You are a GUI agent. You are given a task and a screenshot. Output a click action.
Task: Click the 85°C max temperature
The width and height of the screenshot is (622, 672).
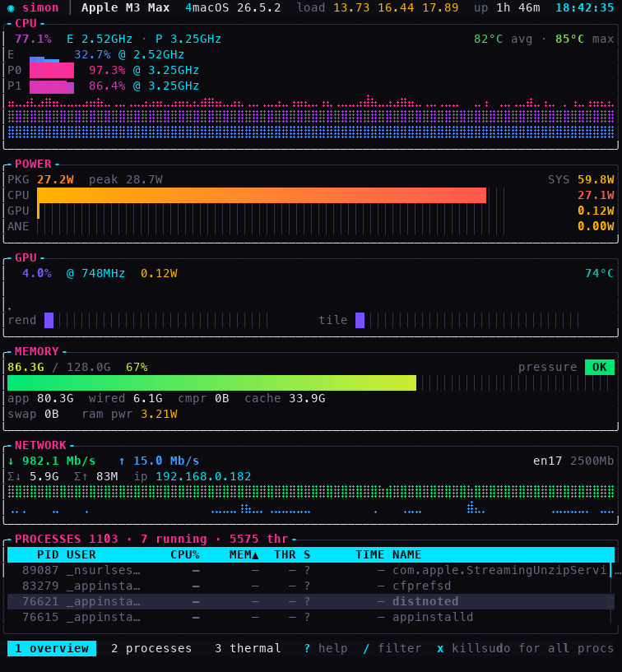[x=569, y=39]
